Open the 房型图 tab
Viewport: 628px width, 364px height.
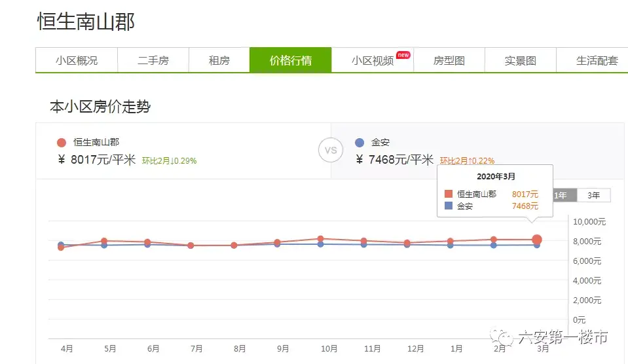click(x=449, y=61)
